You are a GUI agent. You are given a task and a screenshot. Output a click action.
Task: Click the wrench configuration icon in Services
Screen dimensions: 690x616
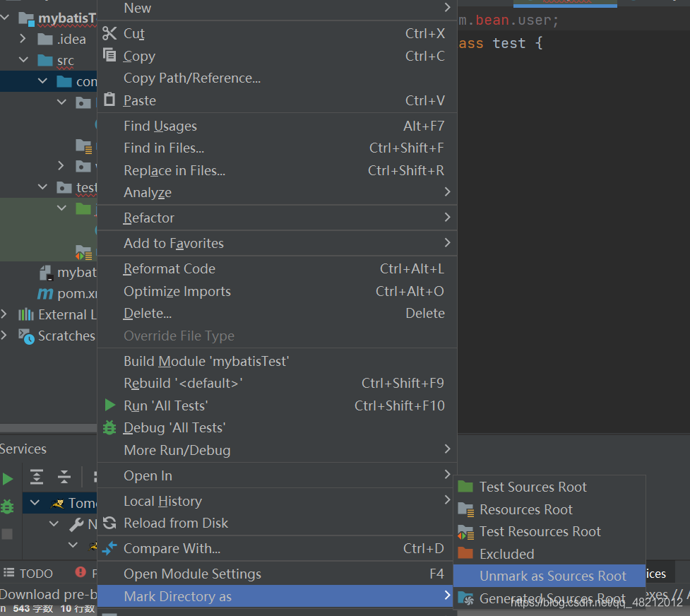[76, 524]
